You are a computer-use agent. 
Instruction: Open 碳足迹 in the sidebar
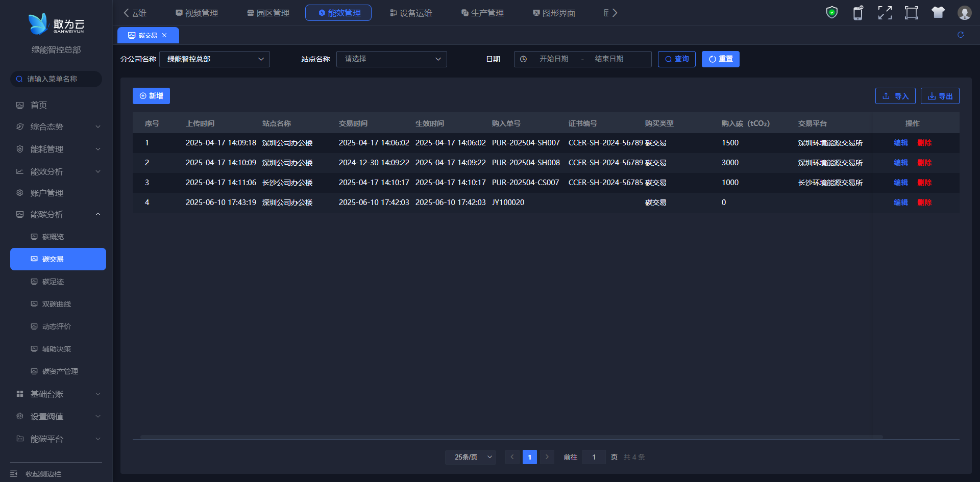pyautogui.click(x=53, y=282)
